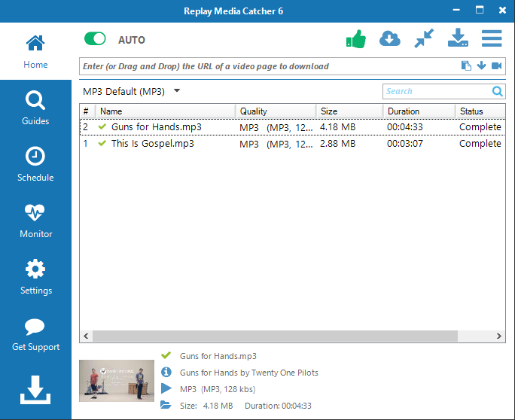Image resolution: width=515 pixels, height=420 pixels.
Task: Go to the Monitor section
Action: [x=35, y=221]
